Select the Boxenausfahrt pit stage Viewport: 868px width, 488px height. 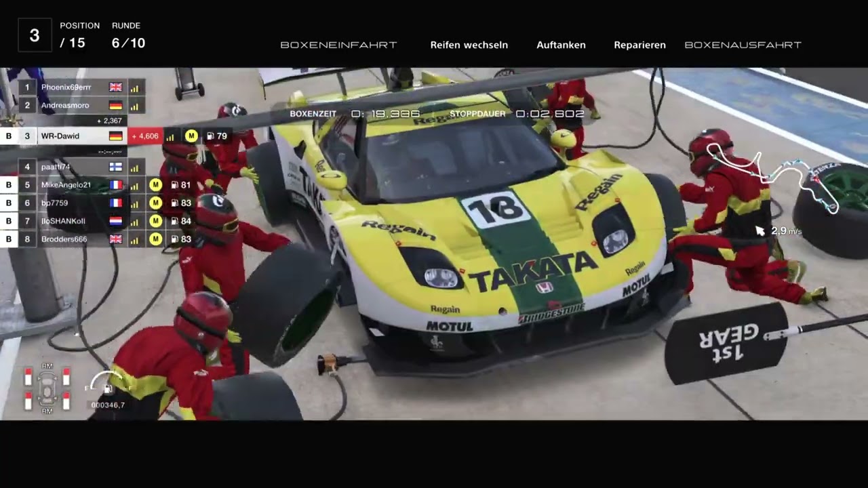click(743, 45)
